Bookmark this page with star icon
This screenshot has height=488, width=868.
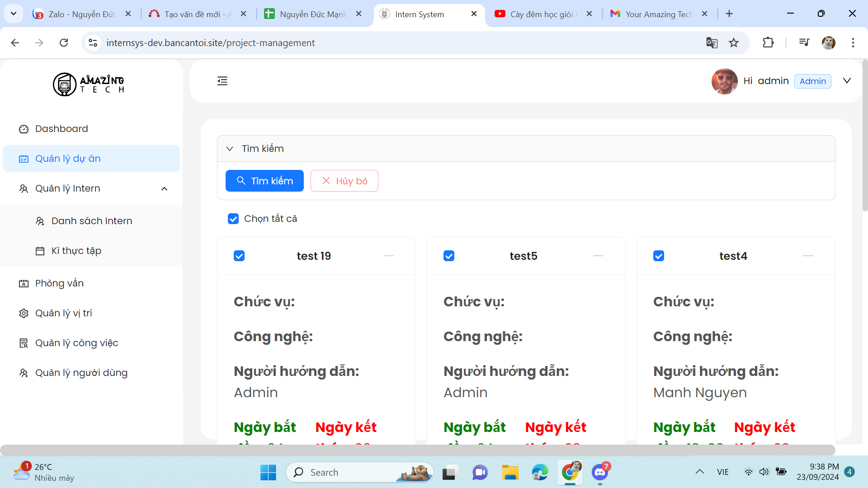click(733, 43)
